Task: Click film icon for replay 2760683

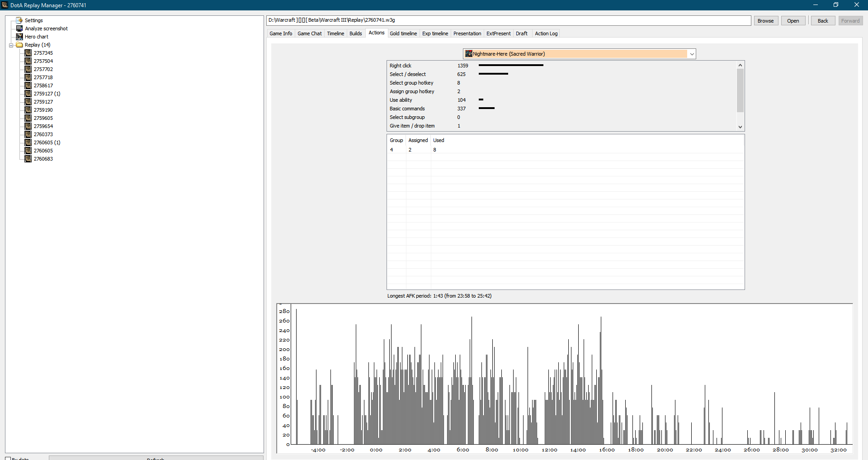Action: point(28,159)
